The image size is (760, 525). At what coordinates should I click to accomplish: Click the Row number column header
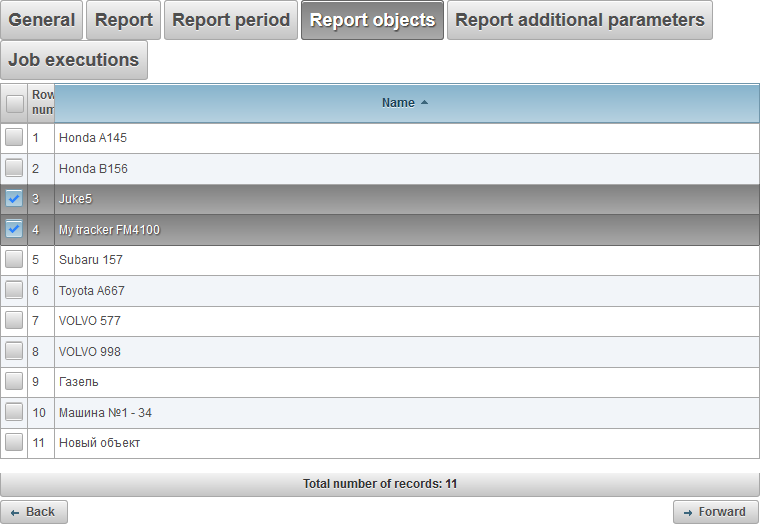pyautogui.click(x=42, y=103)
